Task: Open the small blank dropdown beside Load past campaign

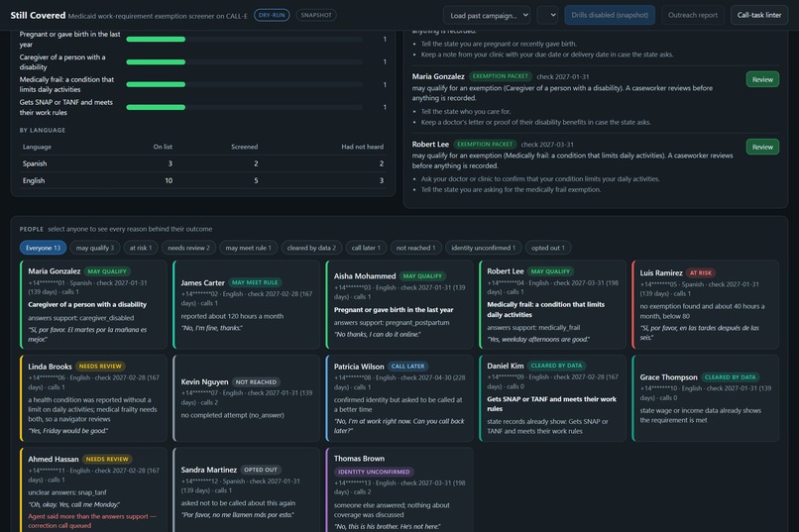Action: point(547,15)
